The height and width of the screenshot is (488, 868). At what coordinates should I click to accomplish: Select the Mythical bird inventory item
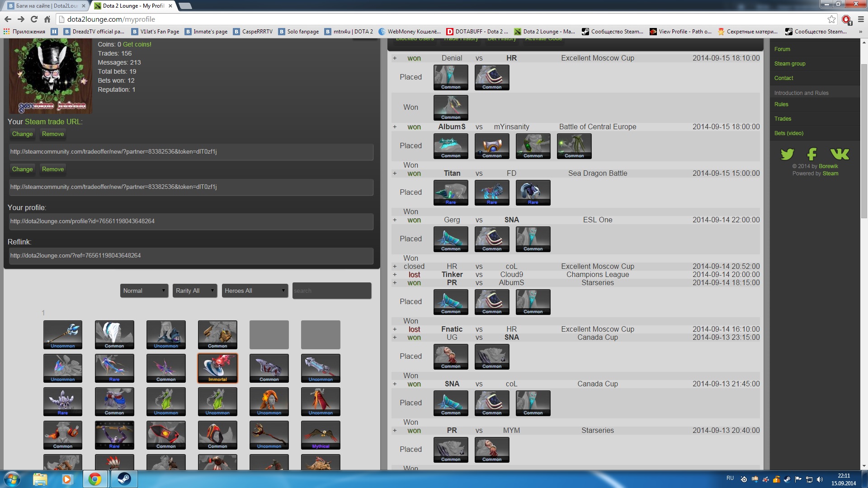321,435
